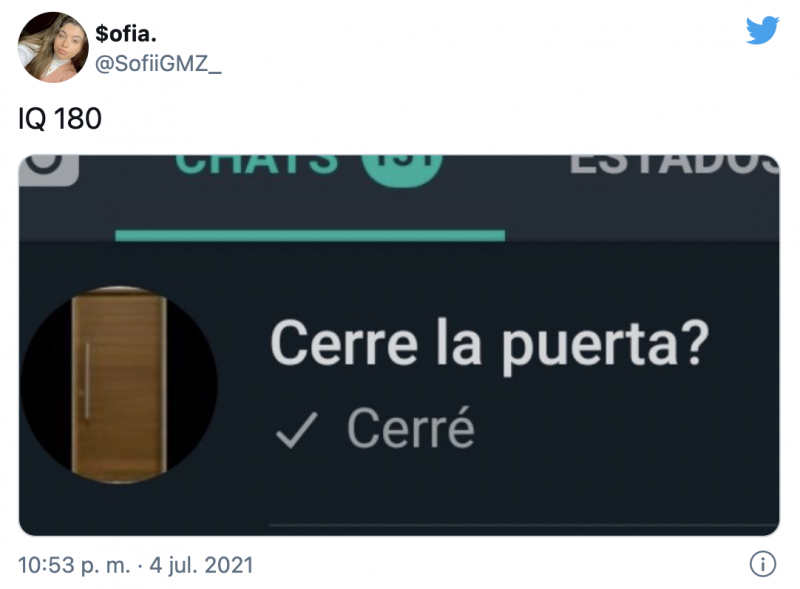Viewport: 800px width, 589px height.
Task: Switch to the ESTADOS tab
Action: [673, 164]
